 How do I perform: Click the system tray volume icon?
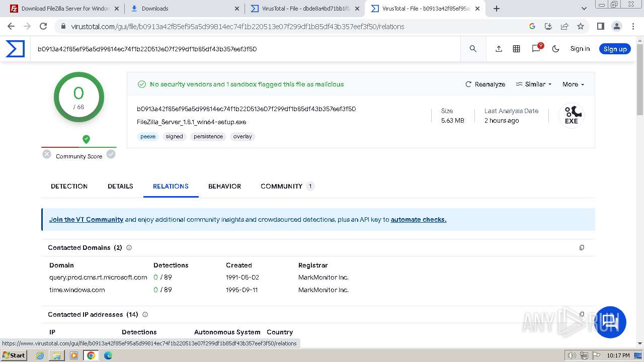[572, 355]
